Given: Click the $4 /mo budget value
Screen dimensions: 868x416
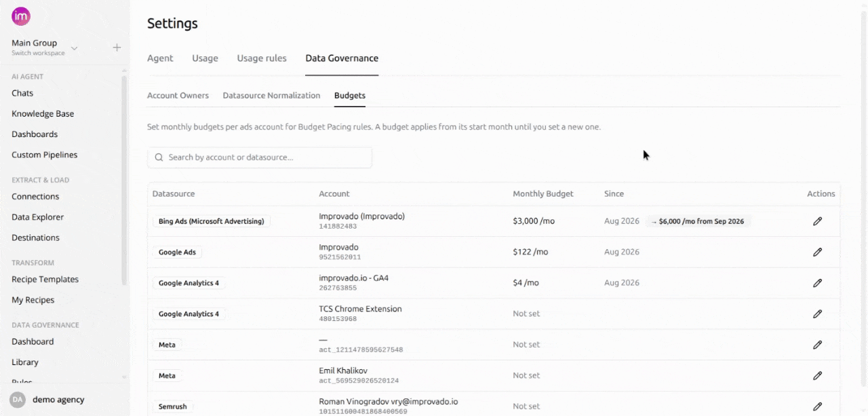Looking at the screenshot, I should click(x=526, y=283).
